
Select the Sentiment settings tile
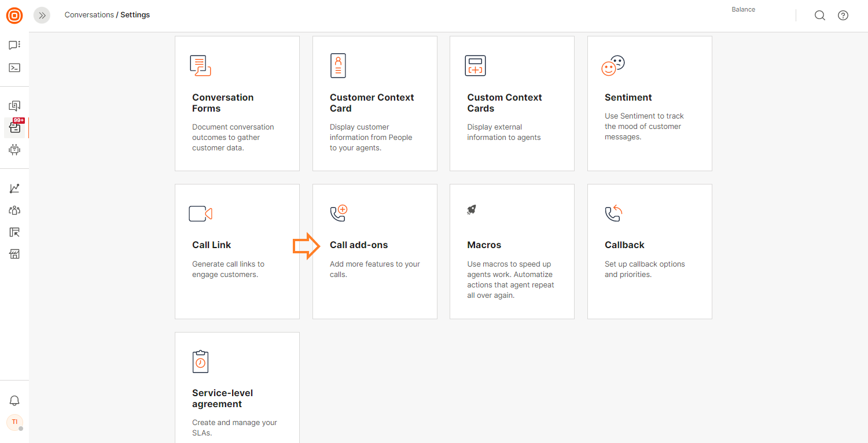649,104
